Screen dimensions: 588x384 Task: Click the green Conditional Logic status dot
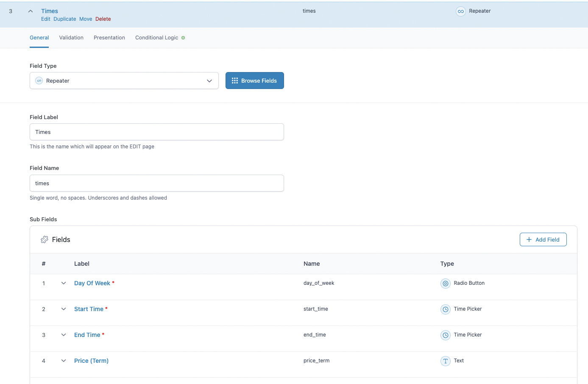pos(183,38)
